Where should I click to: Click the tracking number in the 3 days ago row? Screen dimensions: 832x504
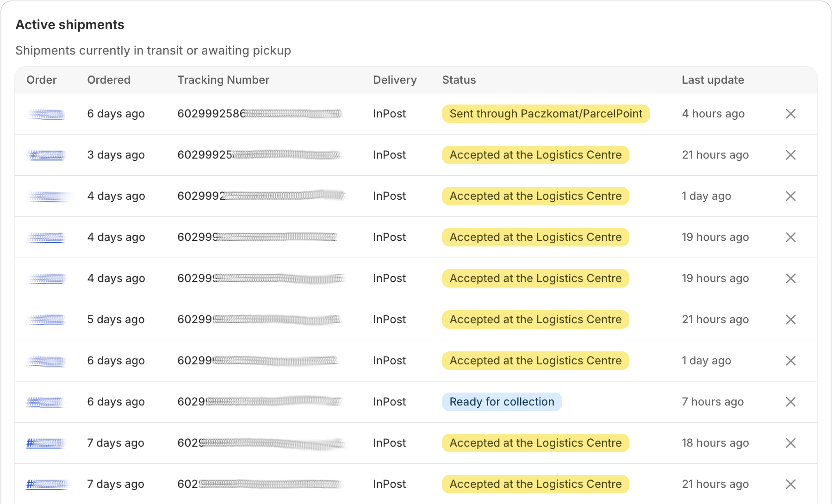[x=259, y=155]
